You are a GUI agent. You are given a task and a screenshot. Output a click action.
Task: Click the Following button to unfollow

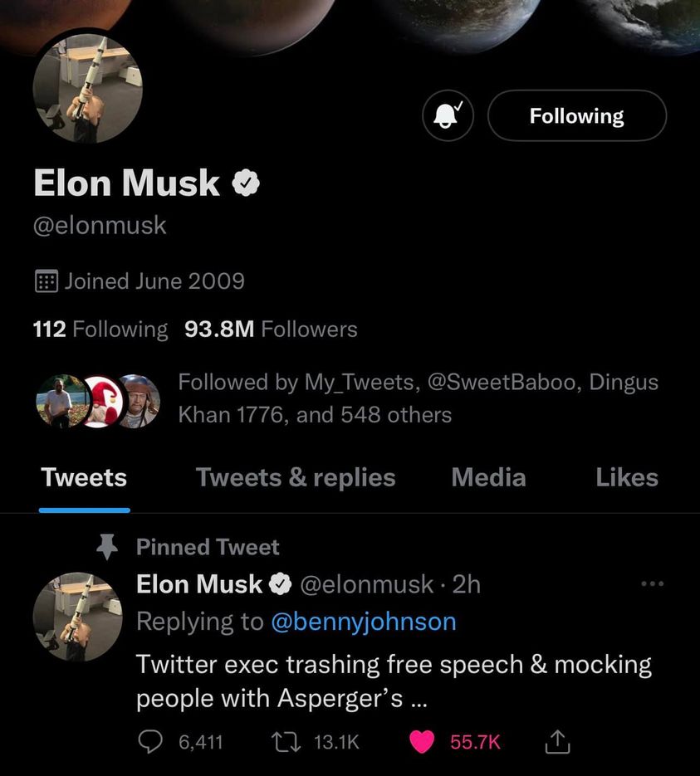(x=576, y=115)
